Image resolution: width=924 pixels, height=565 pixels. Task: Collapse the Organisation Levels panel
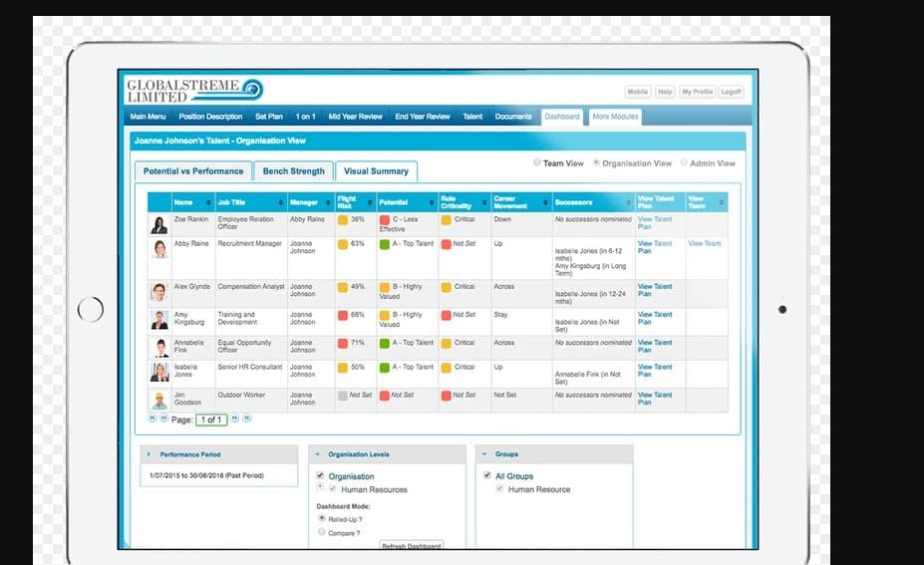tap(318, 454)
